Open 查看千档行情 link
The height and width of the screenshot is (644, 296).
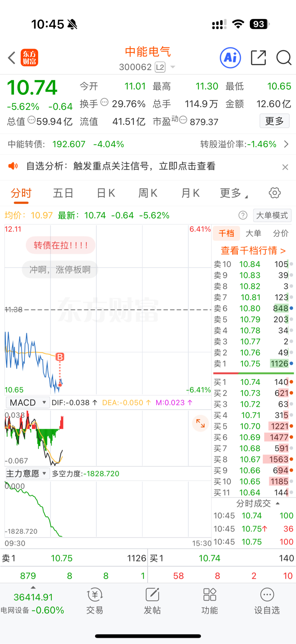tap(253, 251)
